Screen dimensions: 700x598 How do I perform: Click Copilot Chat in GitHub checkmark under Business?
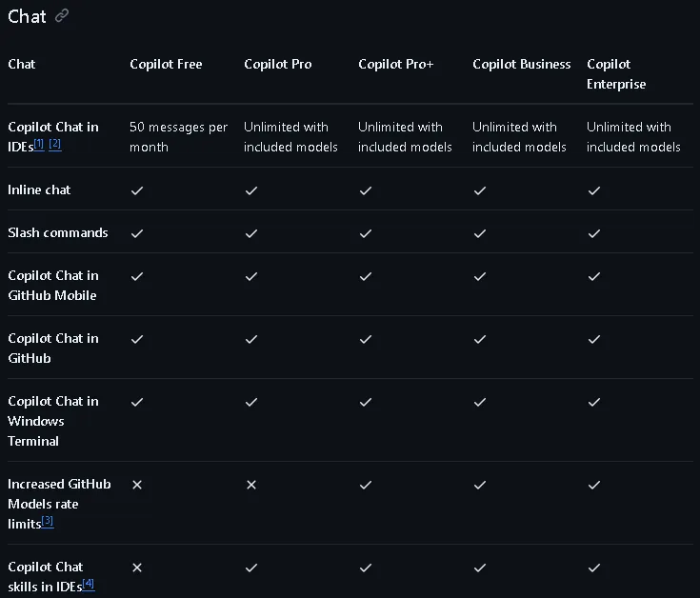(480, 339)
